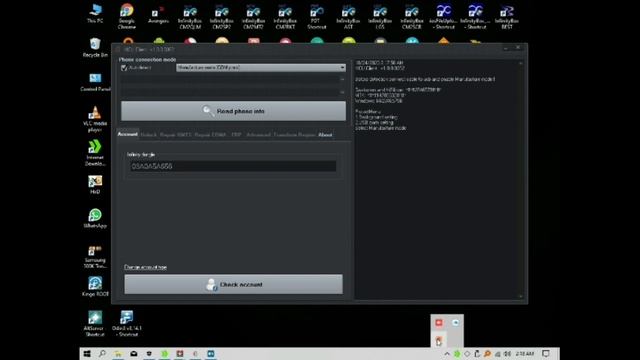Toggle the Auto detect checkbox
Image resolution: width=640 pixels, height=360 pixels.
[x=124, y=68]
